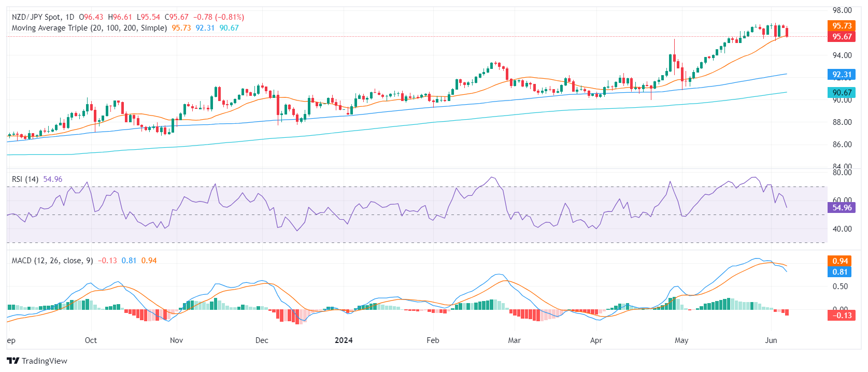The image size is (868, 372).
Task: Click the TradingView logo icon
Action: [13, 361]
